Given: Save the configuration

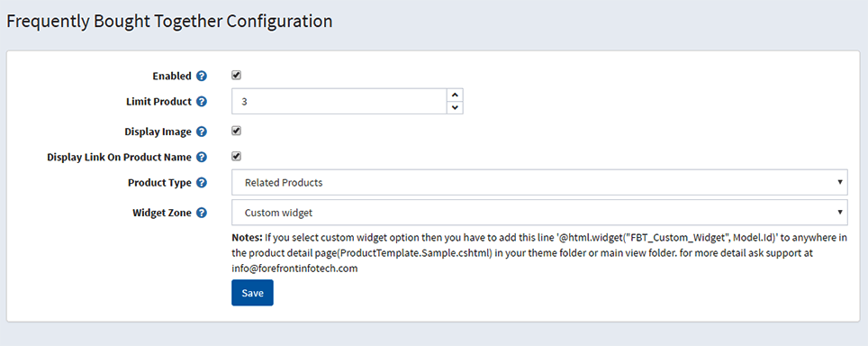Looking at the screenshot, I should click(252, 293).
